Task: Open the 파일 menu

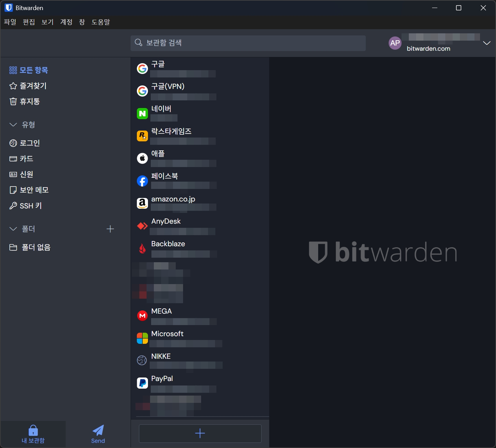Action: click(x=10, y=22)
